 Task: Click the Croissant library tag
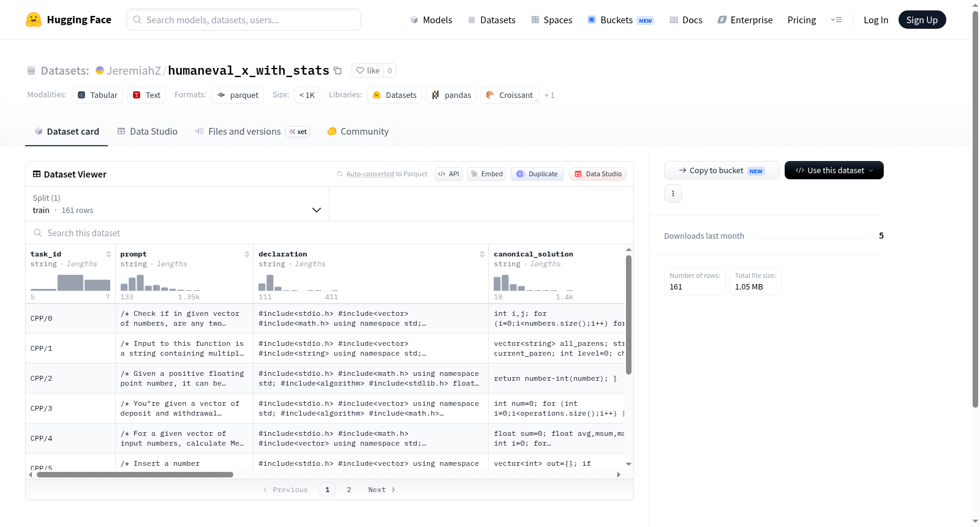(510, 95)
